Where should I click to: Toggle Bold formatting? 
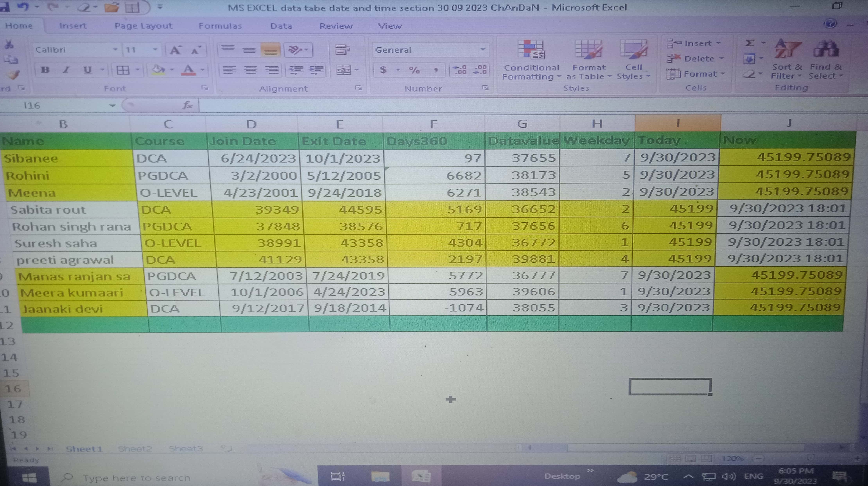45,70
